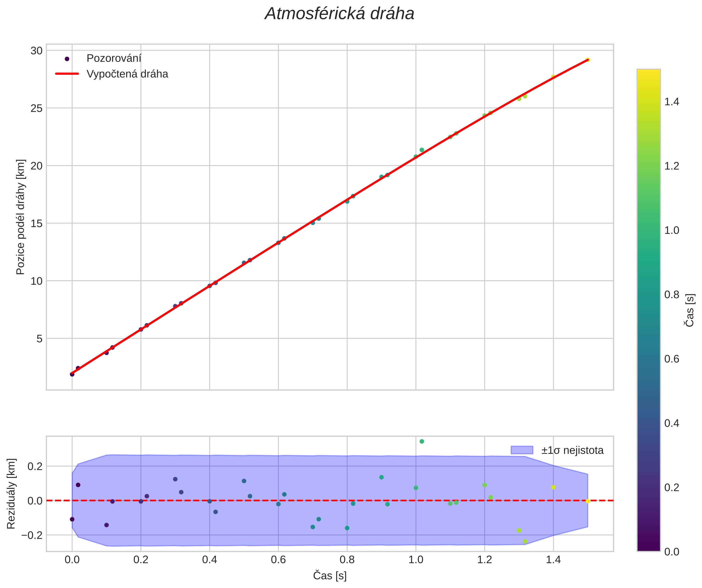The width and height of the screenshot is (702, 588).
Task: Click the 'Čas [s]' x-axis label
Action: [330, 576]
